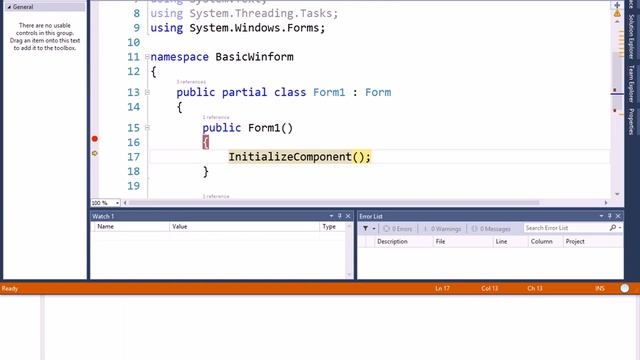Screen dimensions: 640x360
Task: Click the Name column header in Watch 1
Action: (131, 227)
